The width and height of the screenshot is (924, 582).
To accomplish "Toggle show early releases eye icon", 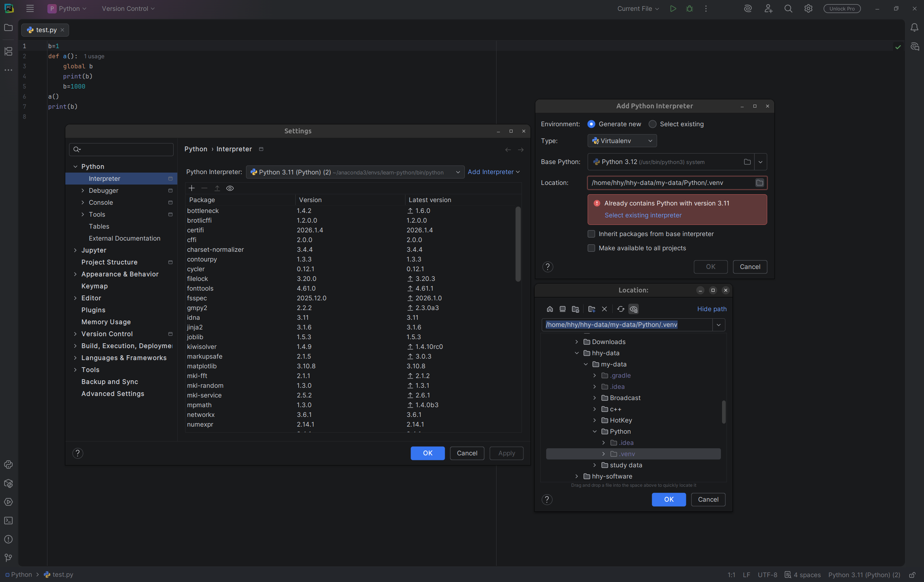I will (x=230, y=188).
